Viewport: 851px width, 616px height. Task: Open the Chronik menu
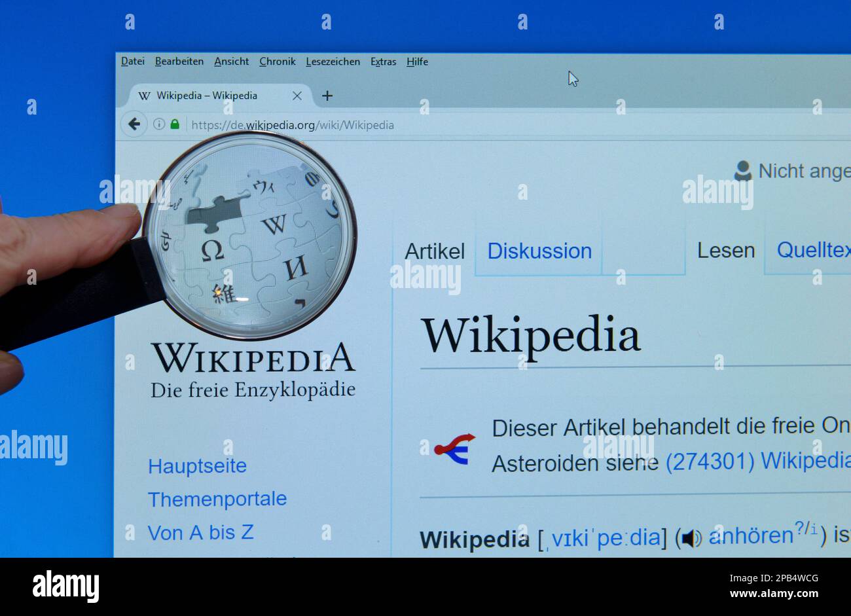(x=278, y=62)
